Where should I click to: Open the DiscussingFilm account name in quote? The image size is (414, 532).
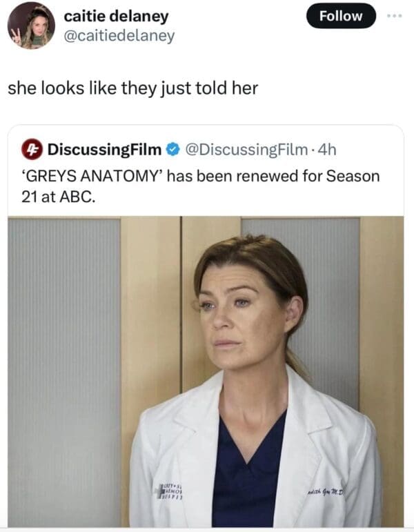[x=104, y=150]
